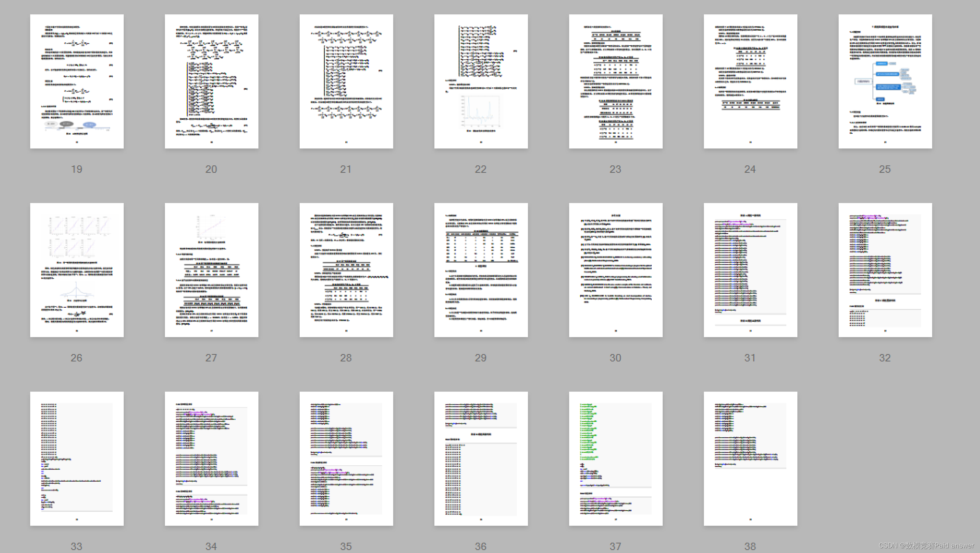
Task: Open page 26 thumbnail with scatter plots
Action: click(77, 270)
